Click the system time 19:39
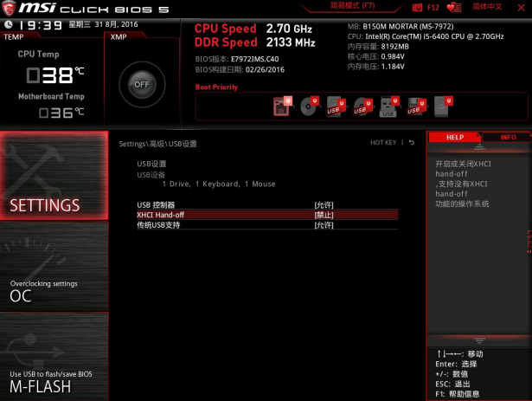 coord(41,25)
